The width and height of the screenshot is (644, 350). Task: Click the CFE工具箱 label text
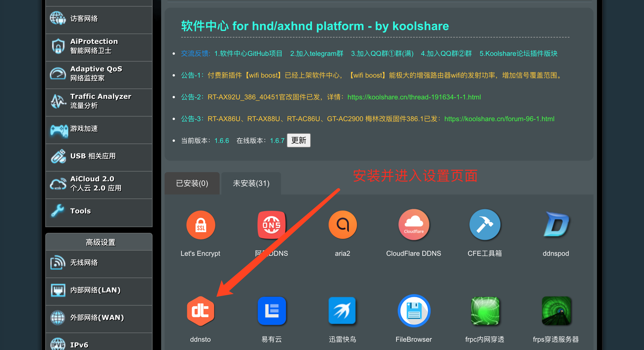point(485,253)
